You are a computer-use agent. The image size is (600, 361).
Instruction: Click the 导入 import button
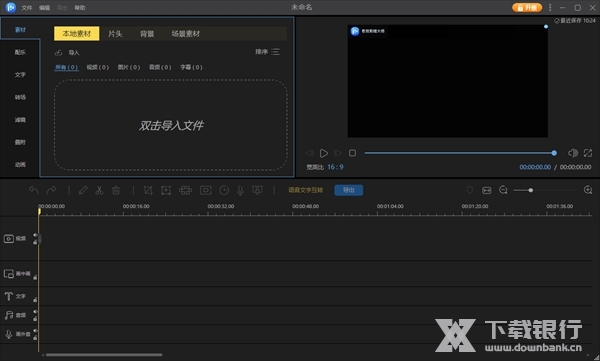[74, 52]
